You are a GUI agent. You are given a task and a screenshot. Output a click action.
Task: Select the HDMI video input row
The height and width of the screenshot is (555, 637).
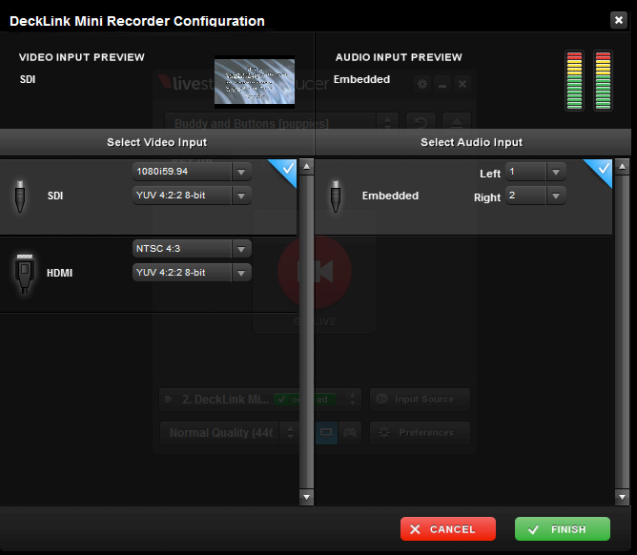pos(149,274)
